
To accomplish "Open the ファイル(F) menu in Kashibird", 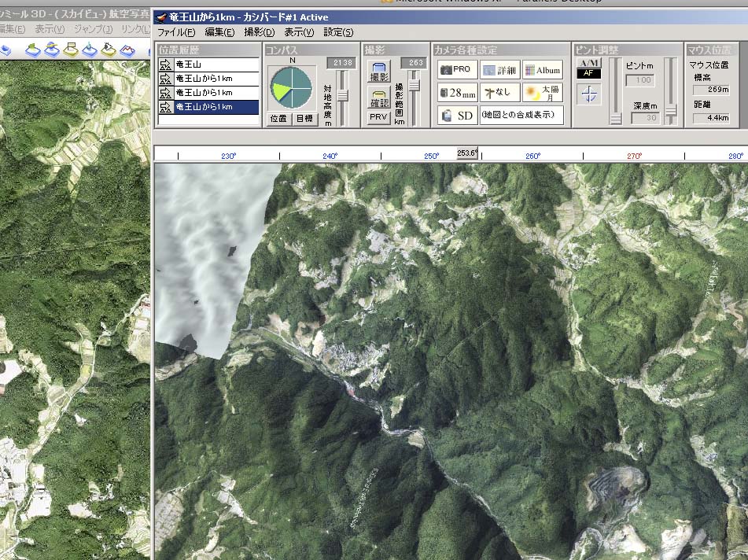I will tap(176, 32).
